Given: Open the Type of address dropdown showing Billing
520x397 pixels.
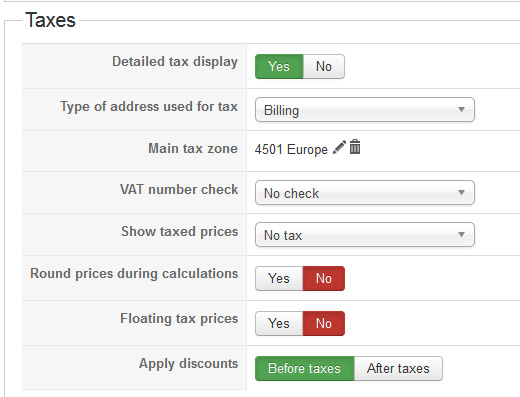Looking at the screenshot, I should (365, 110).
